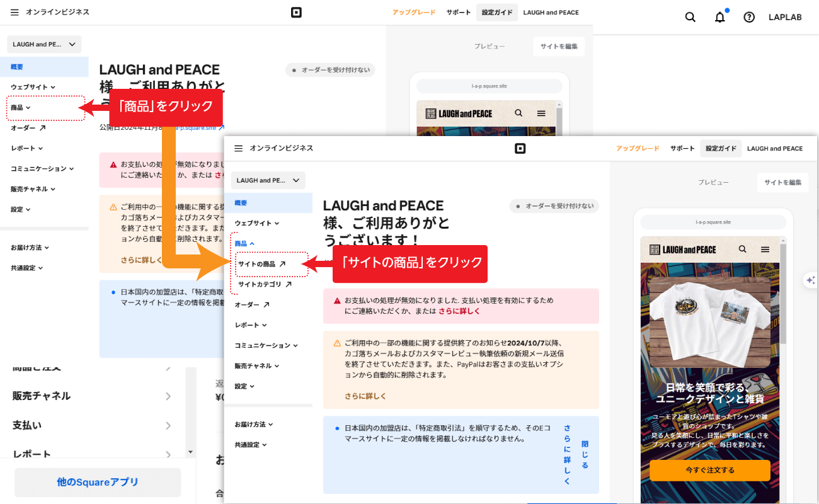
Task: Open the hamburger menu in the overlay window
Action: (x=238, y=148)
